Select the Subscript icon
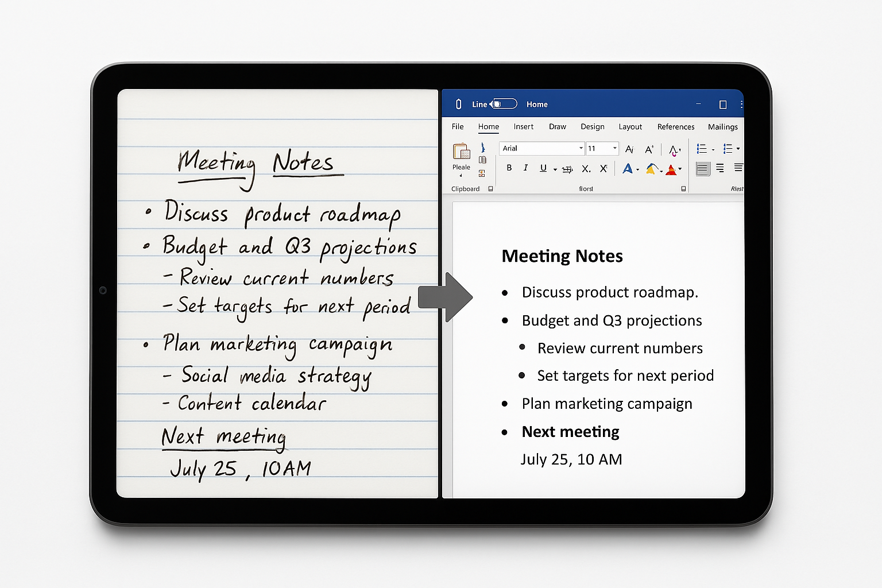Viewport: 882px width, 588px height. pos(586,169)
